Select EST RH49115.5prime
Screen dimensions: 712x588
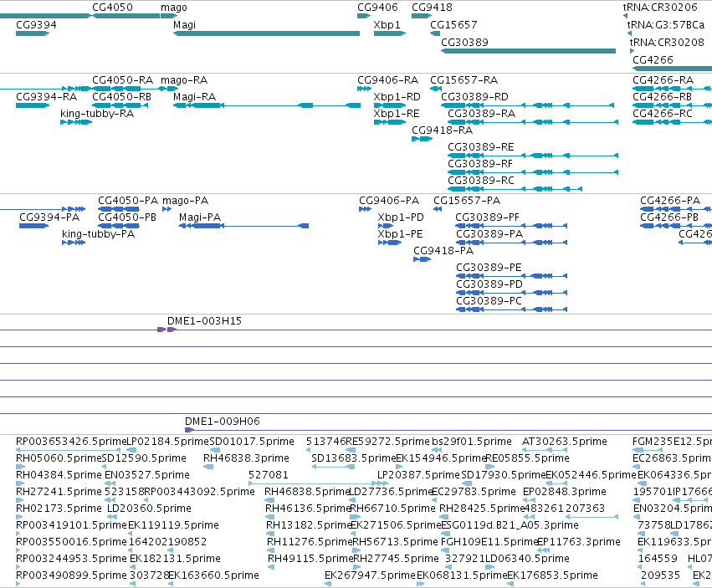[273, 567]
